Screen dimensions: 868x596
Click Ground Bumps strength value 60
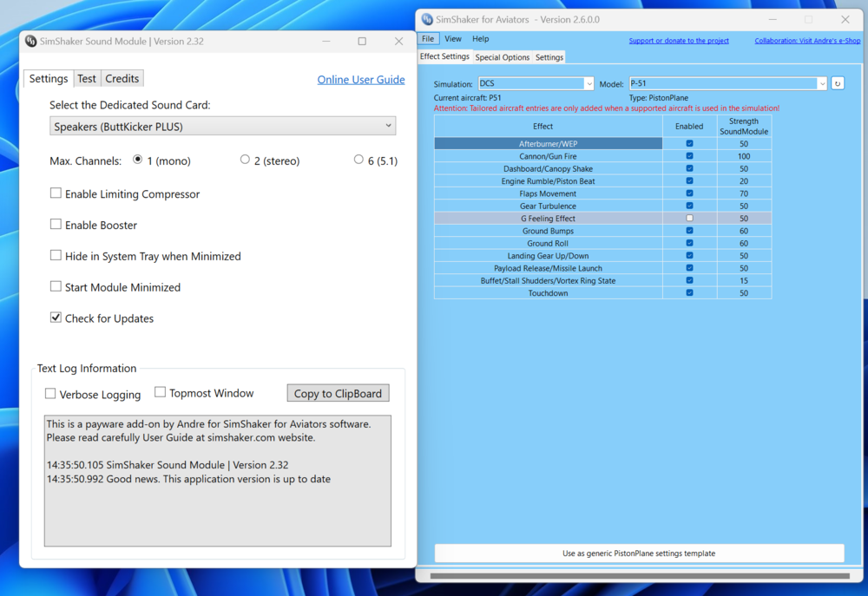point(744,231)
